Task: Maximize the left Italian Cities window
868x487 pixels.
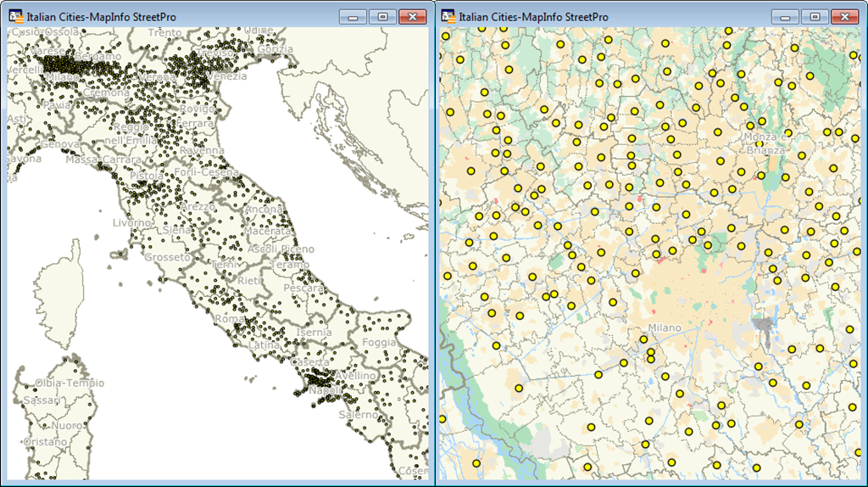Action: pyautogui.click(x=382, y=17)
